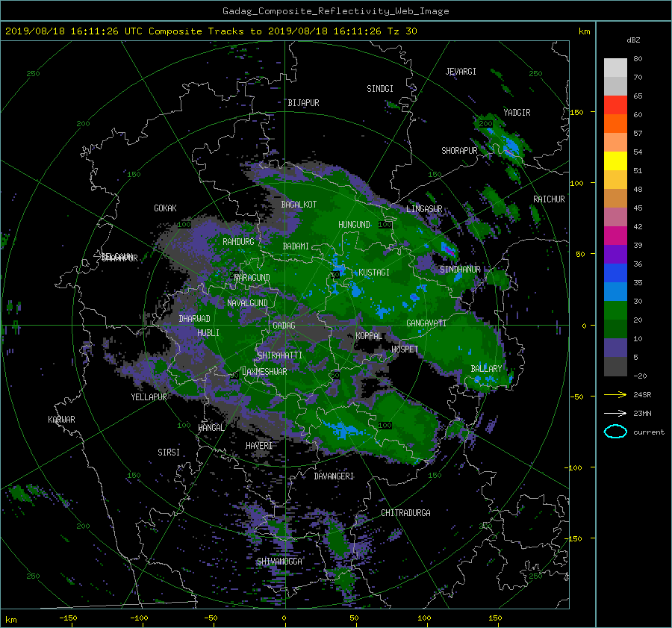Click the GANGAVATI city label
The height and width of the screenshot is (628, 672).
426,323
